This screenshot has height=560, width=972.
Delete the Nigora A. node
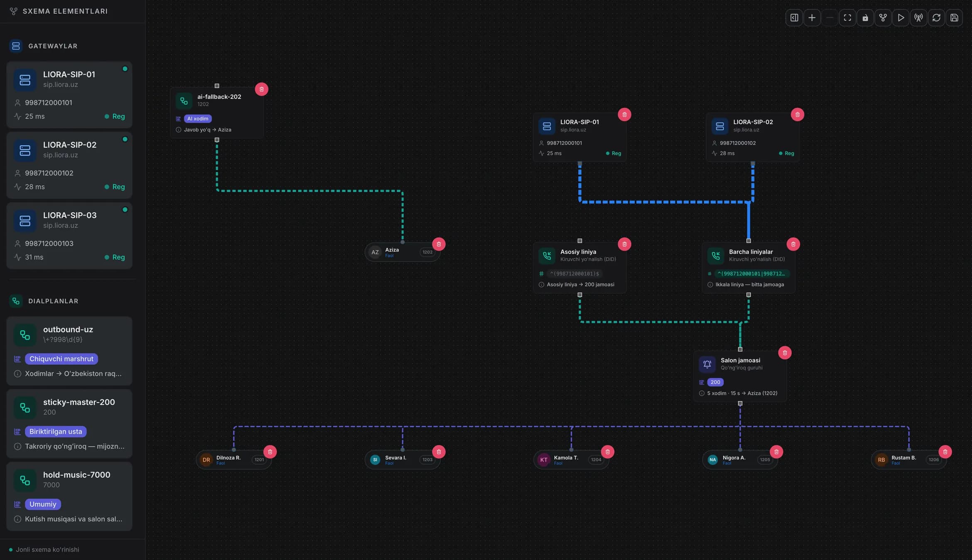pyautogui.click(x=776, y=452)
